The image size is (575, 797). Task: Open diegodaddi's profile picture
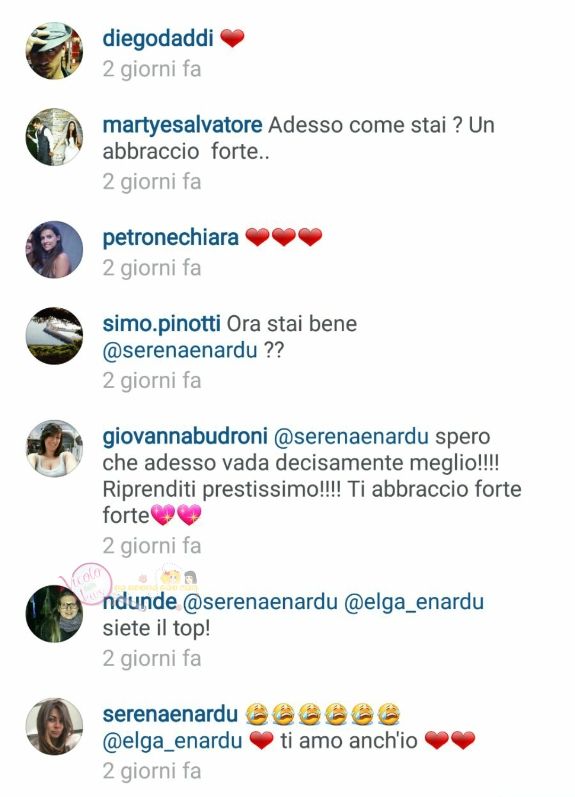[x=54, y=51]
